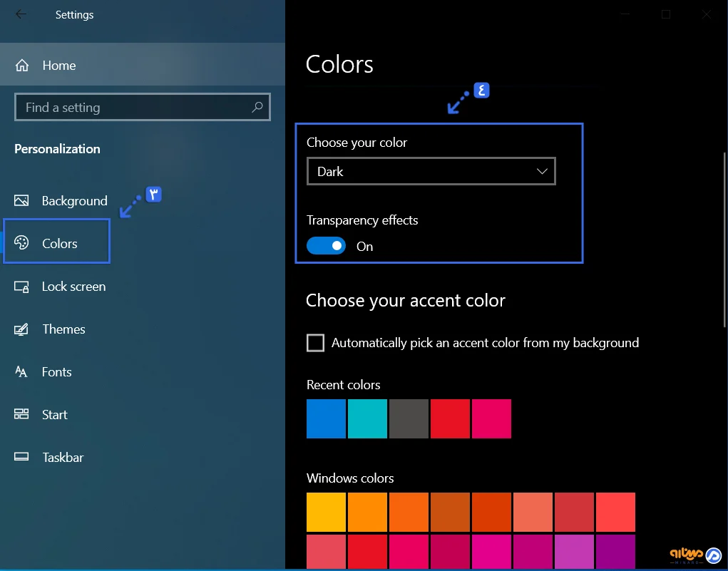Click the Start tiles icon
The width and height of the screenshot is (728, 571).
click(x=21, y=414)
